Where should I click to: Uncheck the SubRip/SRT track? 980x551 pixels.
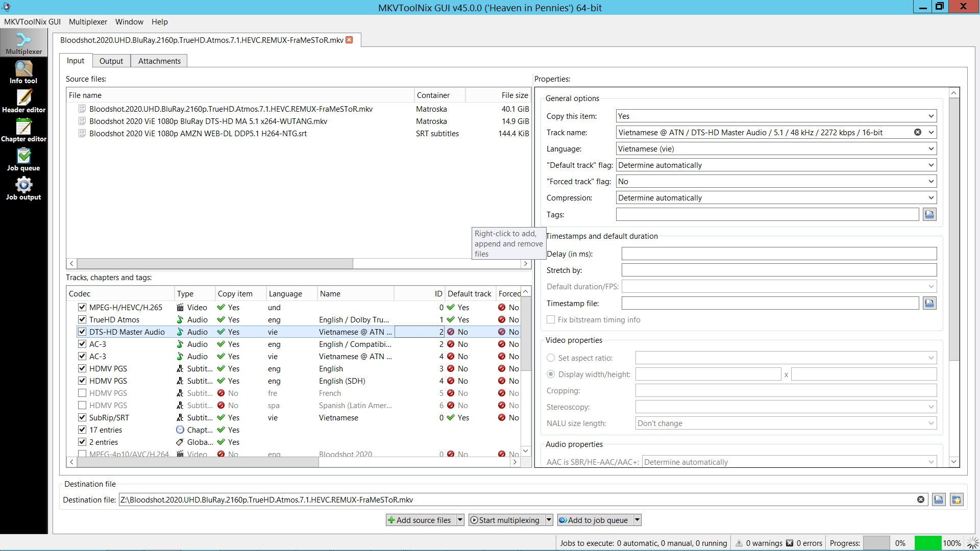coord(82,417)
